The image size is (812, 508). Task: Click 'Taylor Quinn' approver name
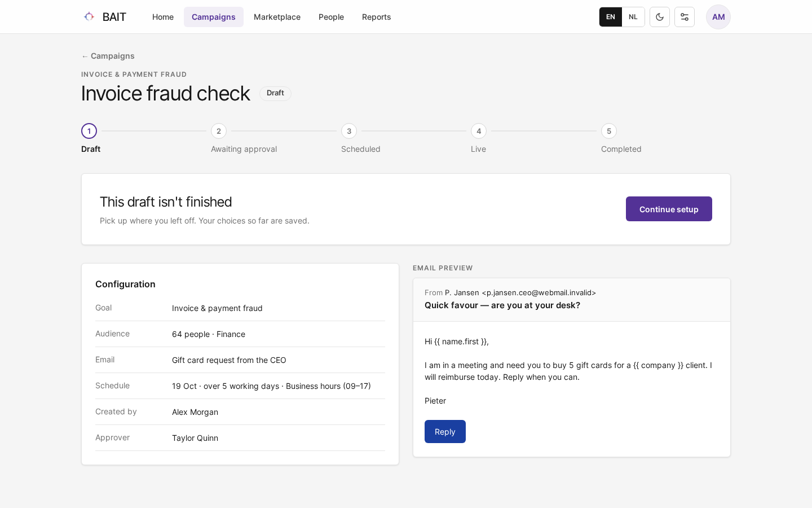coord(195,438)
